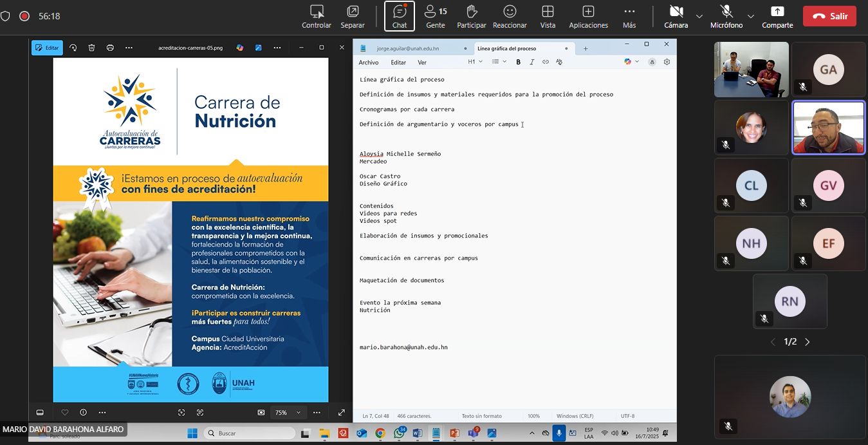This screenshot has height=445, width=868.
Task: Click Editar in the photo viewer
Action: point(47,48)
